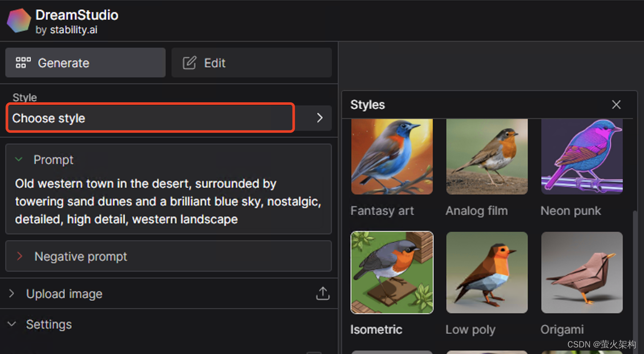Select the Low poly style thumbnail
644x354 pixels.
pos(487,272)
